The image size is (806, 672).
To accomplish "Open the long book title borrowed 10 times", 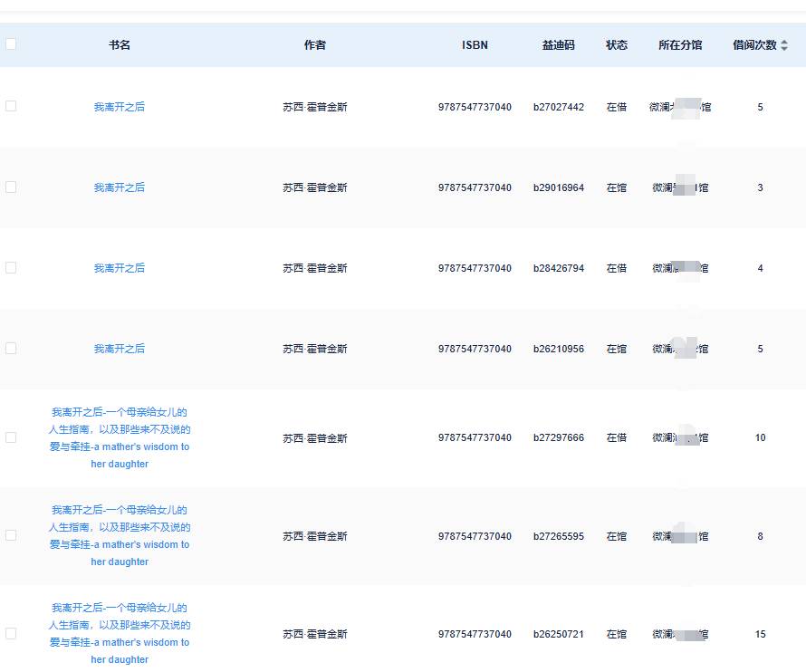I will pyautogui.click(x=120, y=437).
